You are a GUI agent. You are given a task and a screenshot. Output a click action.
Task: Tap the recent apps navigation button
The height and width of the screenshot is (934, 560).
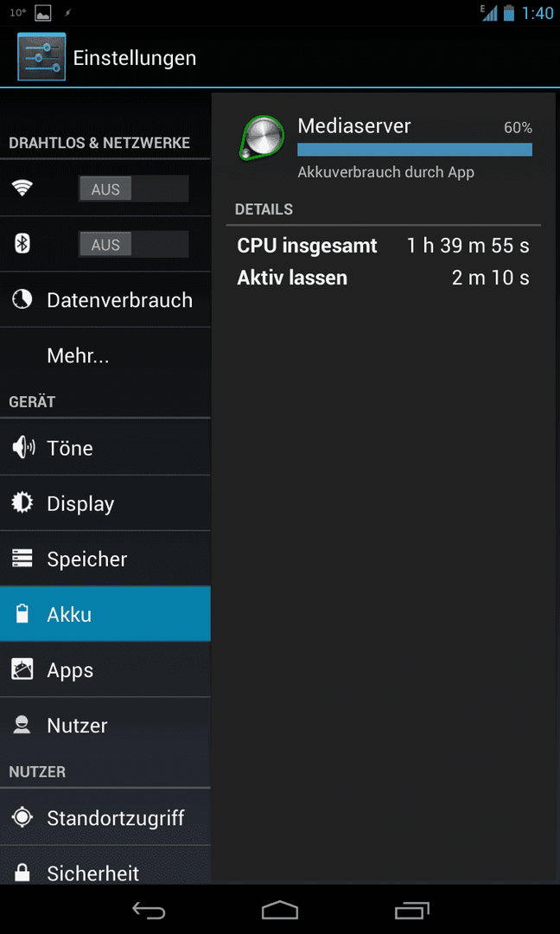coord(412,910)
